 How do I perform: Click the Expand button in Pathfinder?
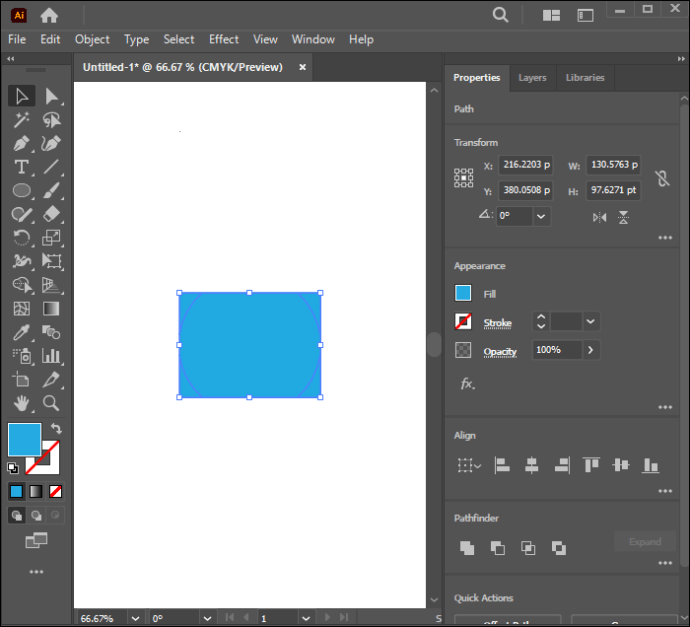(x=645, y=542)
